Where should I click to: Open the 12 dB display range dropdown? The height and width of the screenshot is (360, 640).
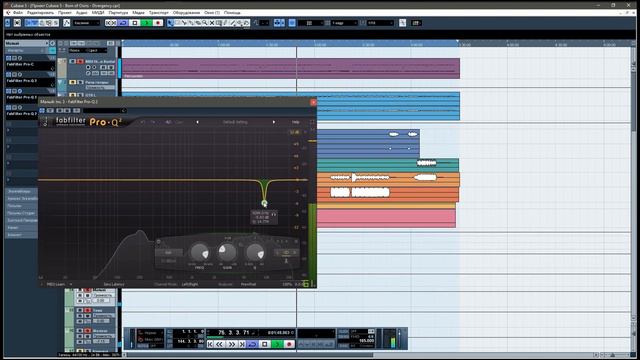coord(294,132)
